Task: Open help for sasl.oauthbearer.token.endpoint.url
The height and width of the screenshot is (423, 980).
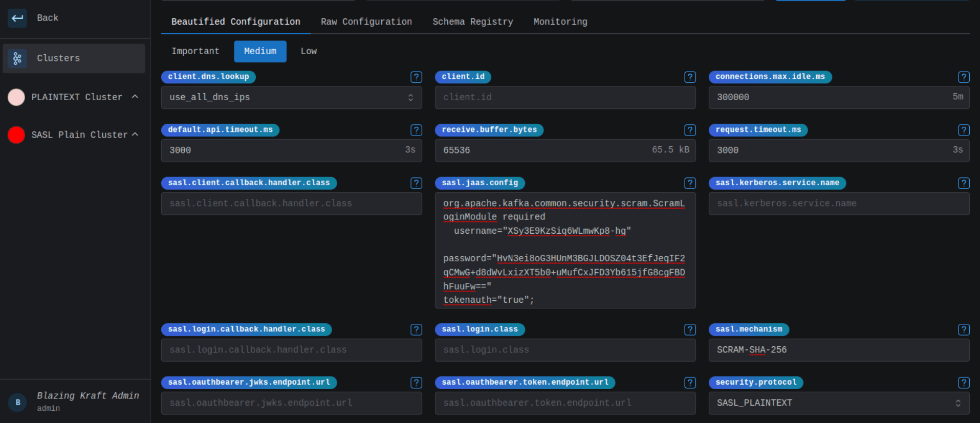Action: [x=690, y=383]
